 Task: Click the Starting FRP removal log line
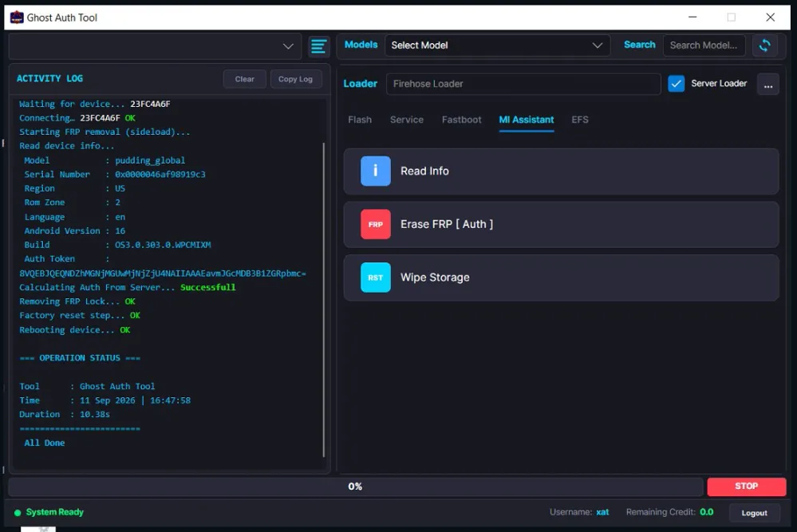click(x=105, y=132)
